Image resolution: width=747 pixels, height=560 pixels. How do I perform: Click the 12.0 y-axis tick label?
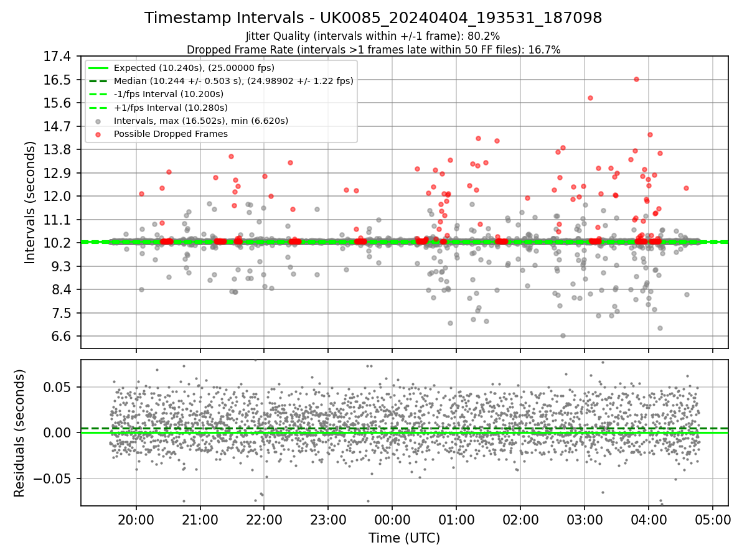(x=58, y=197)
